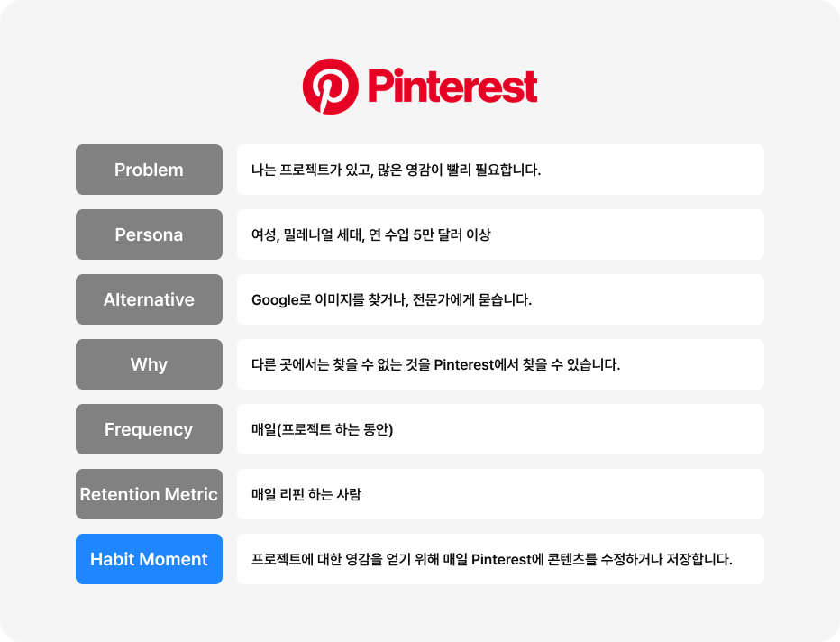The image size is (840, 642).
Task: Click the Habit Moment description text row
Action: pos(500,558)
